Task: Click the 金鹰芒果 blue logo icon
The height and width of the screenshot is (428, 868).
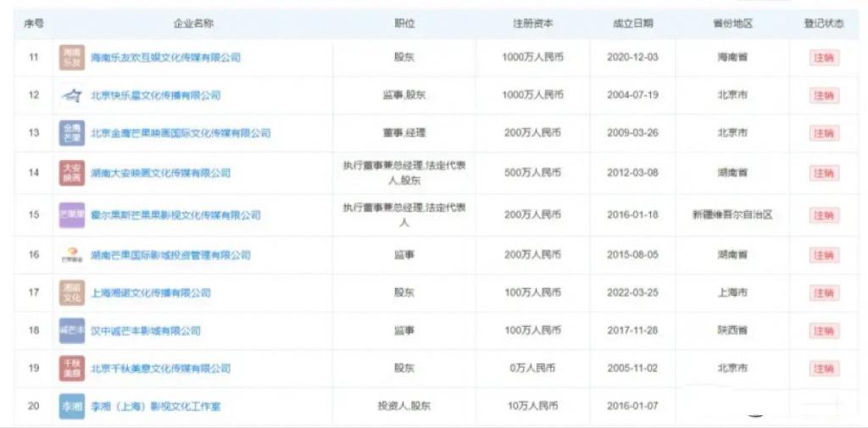Action: (71, 133)
